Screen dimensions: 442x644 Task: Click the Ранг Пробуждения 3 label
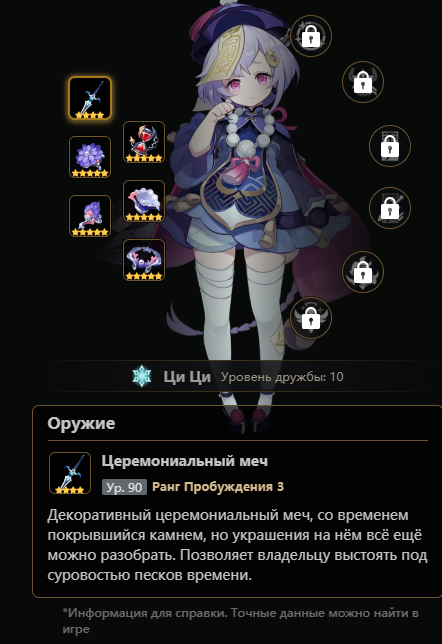pos(218,487)
